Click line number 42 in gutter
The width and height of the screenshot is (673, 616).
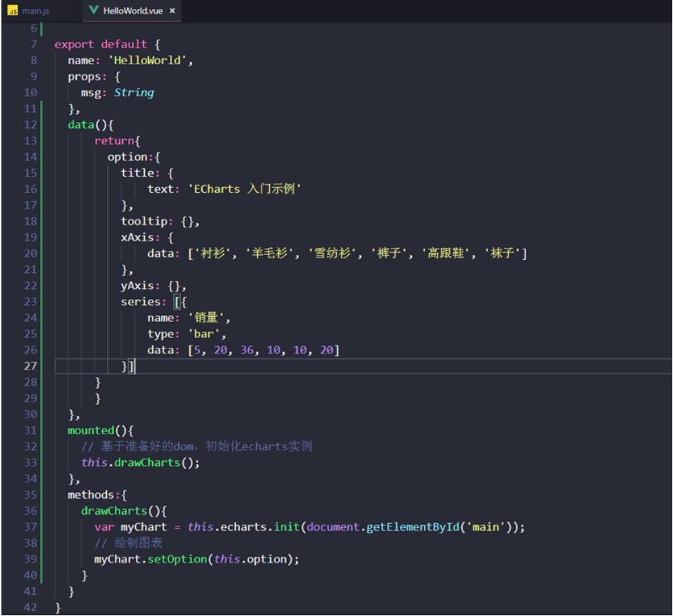[31, 608]
